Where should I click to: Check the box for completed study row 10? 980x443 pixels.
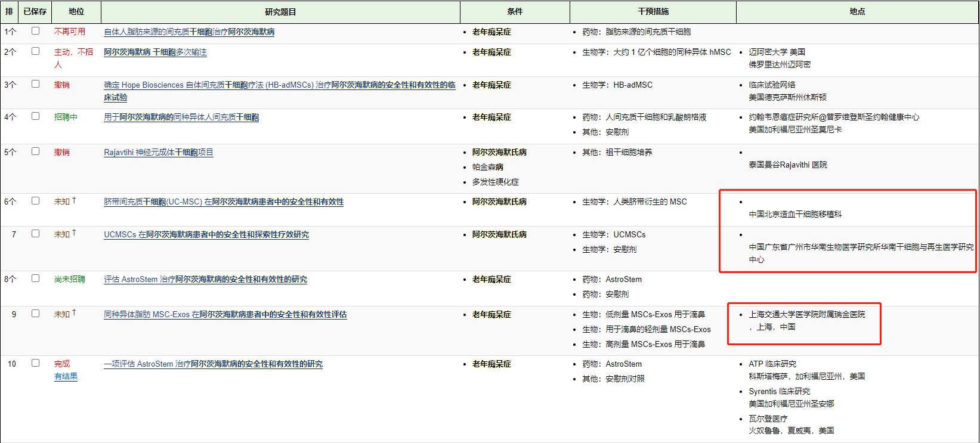point(36,363)
